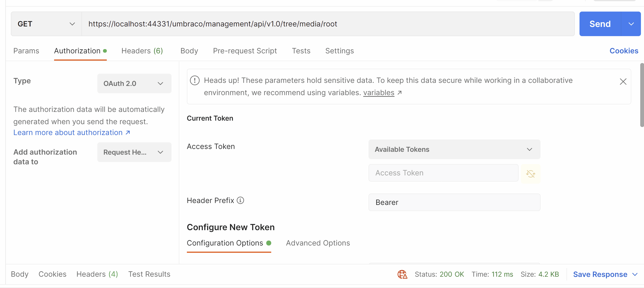Open the GET method dropdown
Screen dimensions: 644x288
coord(46,24)
